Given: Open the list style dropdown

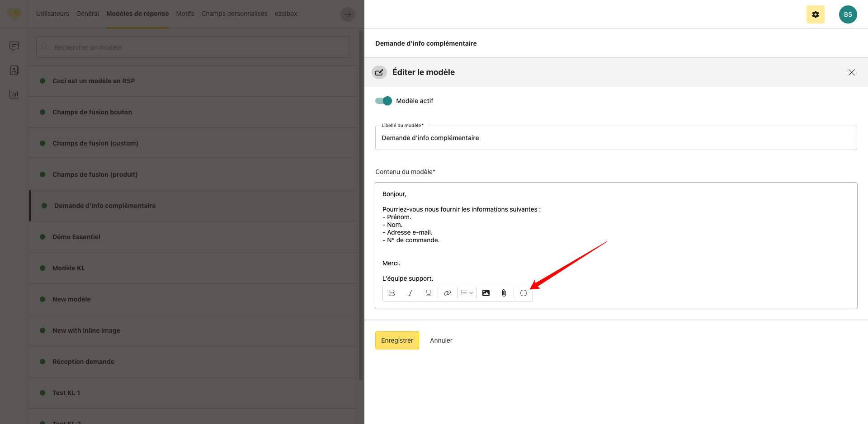Looking at the screenshot, I should click(x=467, y=293).
